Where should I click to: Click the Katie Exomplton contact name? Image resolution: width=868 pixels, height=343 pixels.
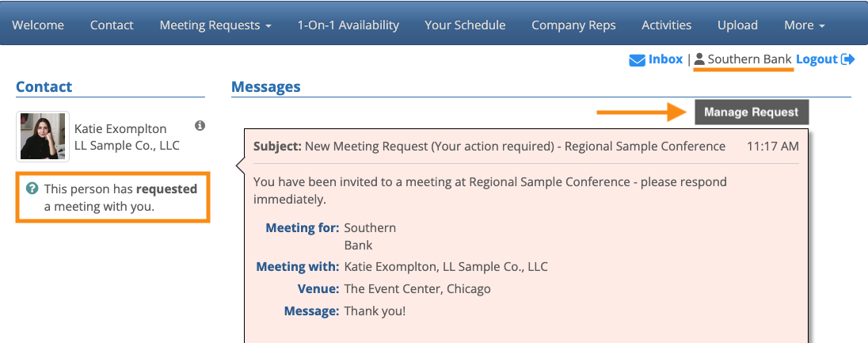(120, 128)
